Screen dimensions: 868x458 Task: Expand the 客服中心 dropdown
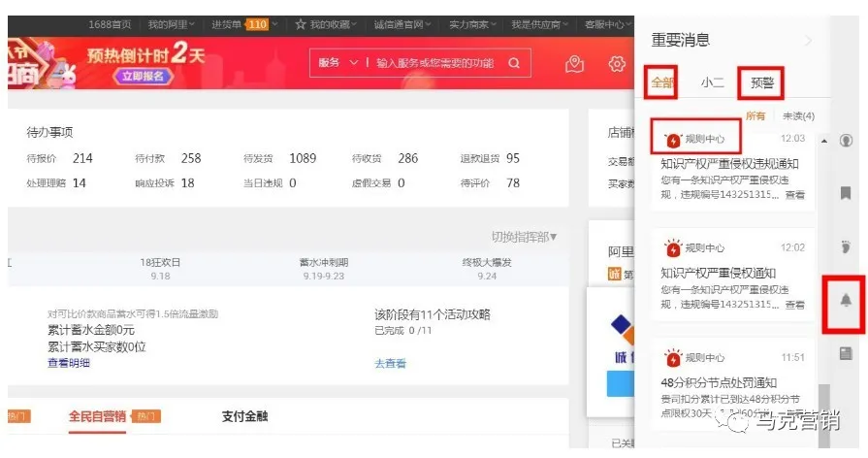pos(628,24)
